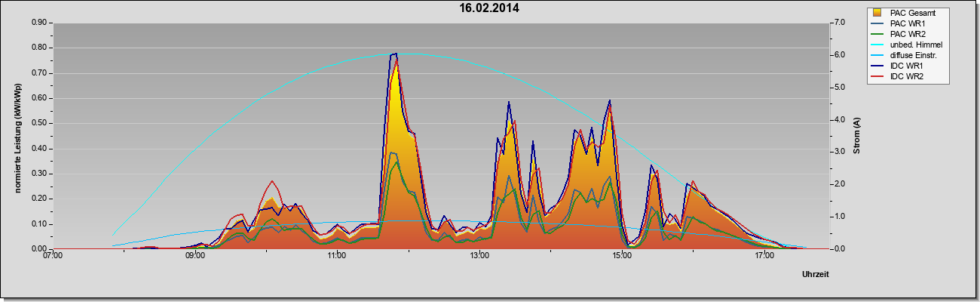The height and width of the screenshot is (302, 980).
Task: Click the unbed. Himmel legend entry
Action: (909, 45)
